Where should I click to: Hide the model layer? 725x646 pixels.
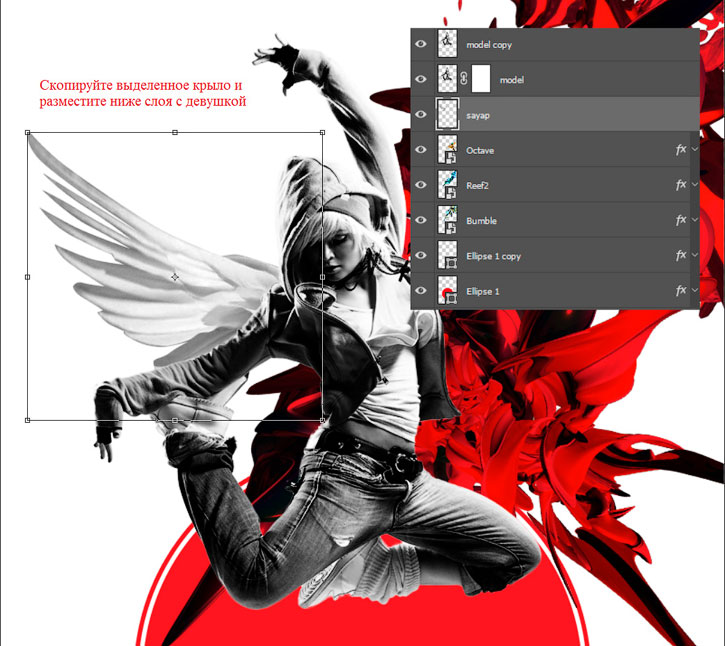pyautogui.click(x=420, y=79)
